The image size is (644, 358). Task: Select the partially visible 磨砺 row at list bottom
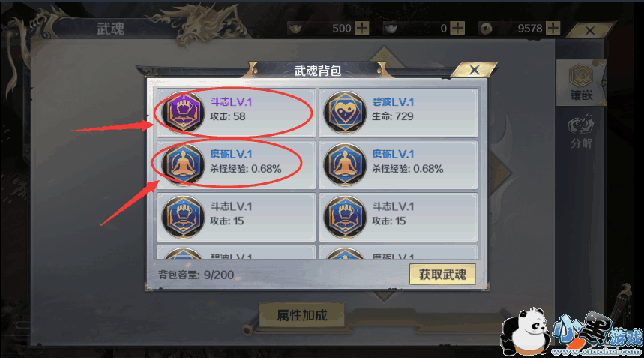[398, 252]
